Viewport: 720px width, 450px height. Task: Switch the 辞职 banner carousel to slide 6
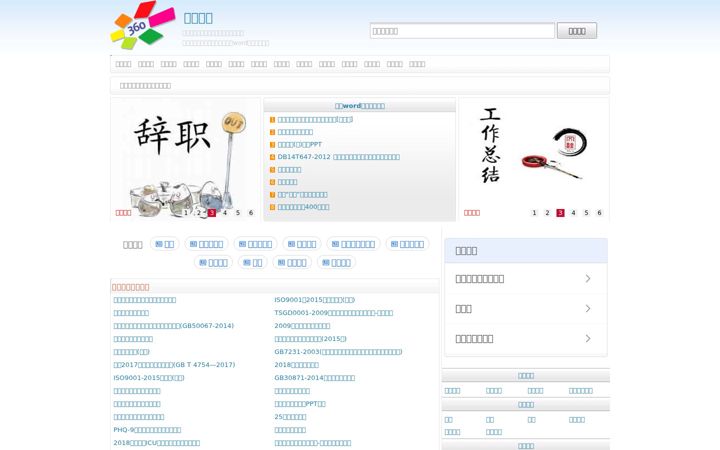point(251,213)
